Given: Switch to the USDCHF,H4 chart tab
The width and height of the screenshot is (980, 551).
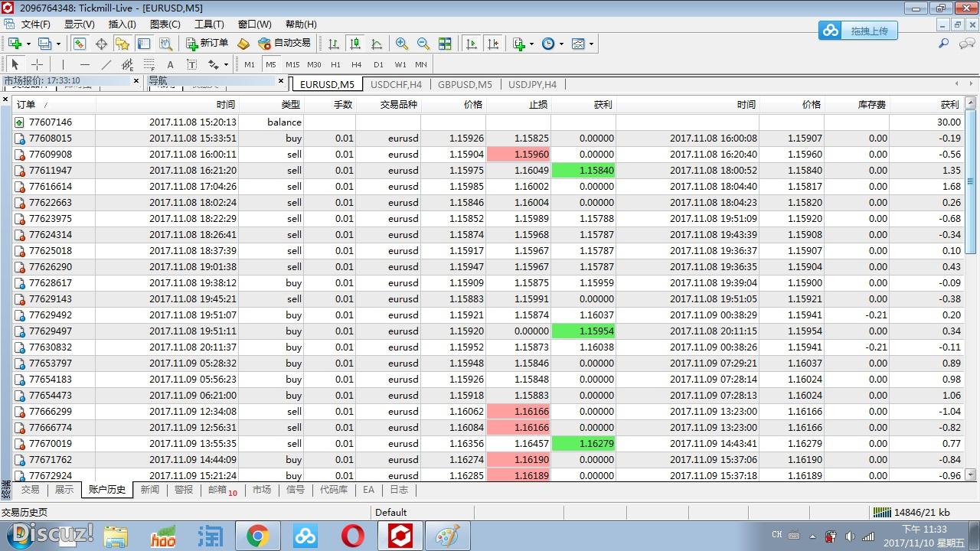Looking at the screenshot, I should (x=396, y=84).
